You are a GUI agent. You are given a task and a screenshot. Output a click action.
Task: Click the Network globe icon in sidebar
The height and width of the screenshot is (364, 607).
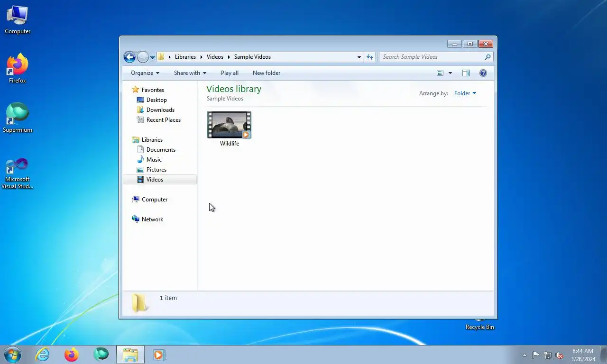(136, 219)
